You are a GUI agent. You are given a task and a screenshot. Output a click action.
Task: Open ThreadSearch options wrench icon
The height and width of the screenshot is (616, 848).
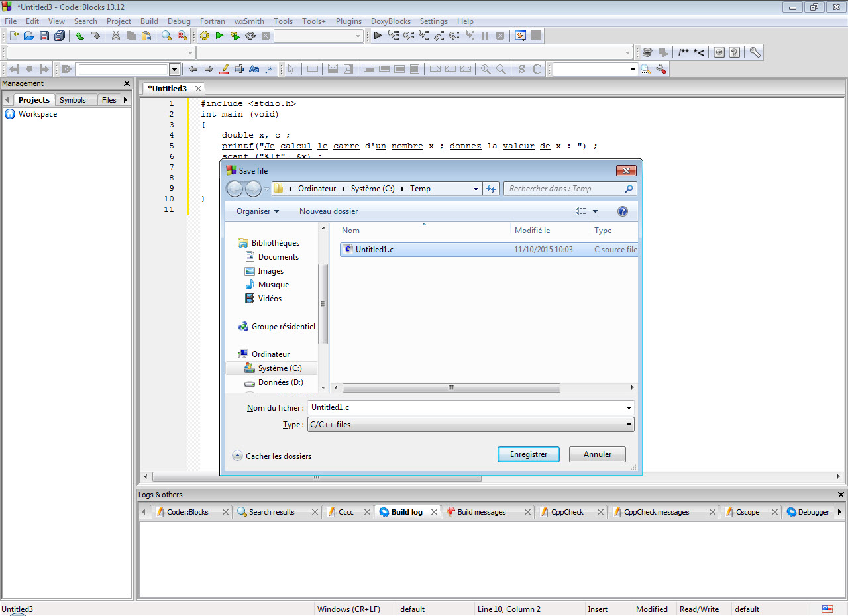661,69
